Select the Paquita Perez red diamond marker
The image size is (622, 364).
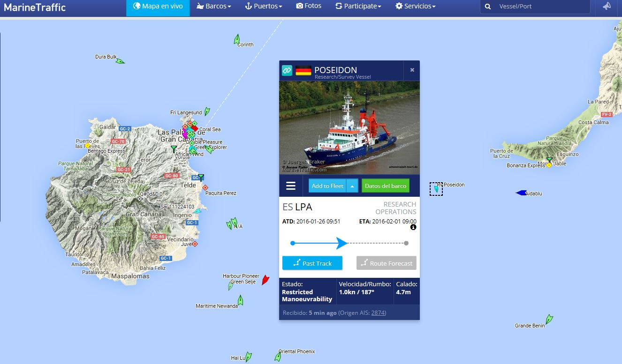[205, 187]
